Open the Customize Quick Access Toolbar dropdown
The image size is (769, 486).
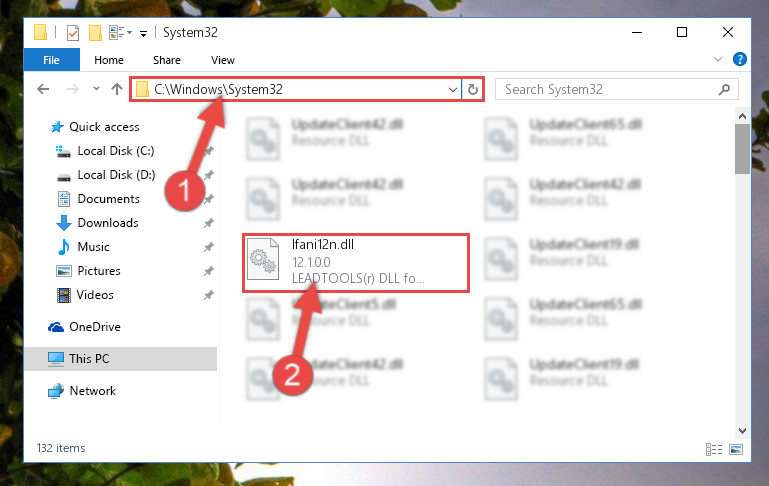click(x=143, y=33)
